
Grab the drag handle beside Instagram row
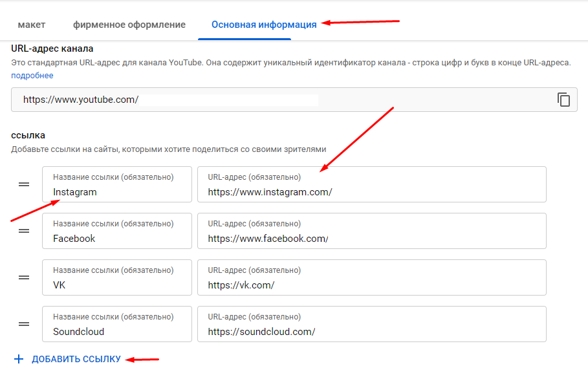(24, 184)
